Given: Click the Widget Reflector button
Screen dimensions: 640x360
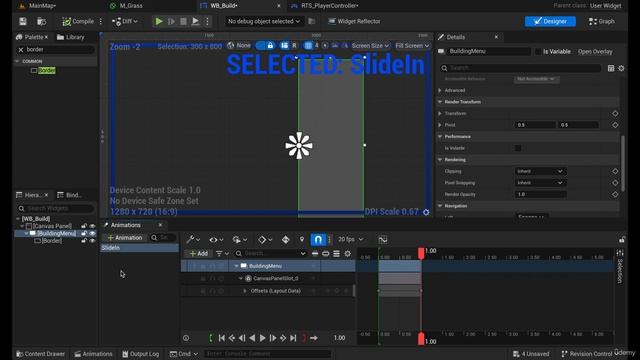Looking at the screenshot, I should tap(354, 21).
